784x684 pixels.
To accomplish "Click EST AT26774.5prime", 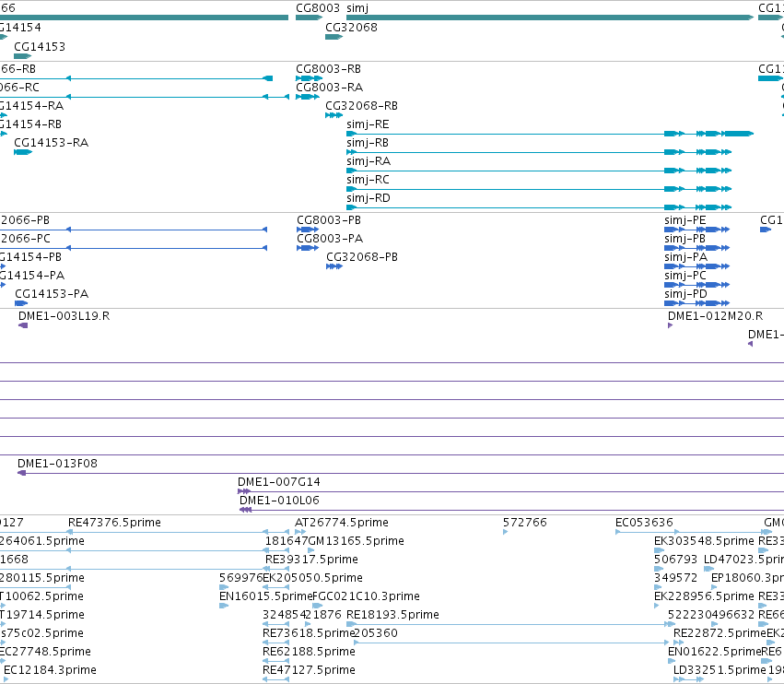I will (x=300, y=533).
